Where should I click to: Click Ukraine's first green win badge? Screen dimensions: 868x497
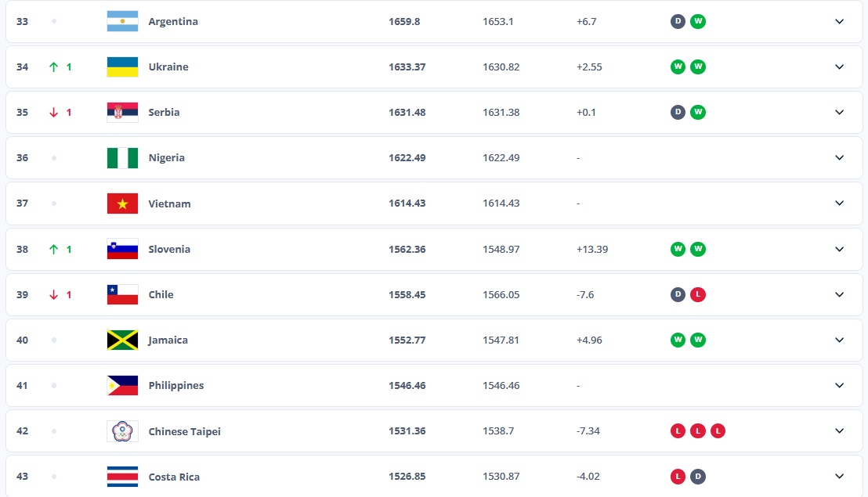click(678, 67)
